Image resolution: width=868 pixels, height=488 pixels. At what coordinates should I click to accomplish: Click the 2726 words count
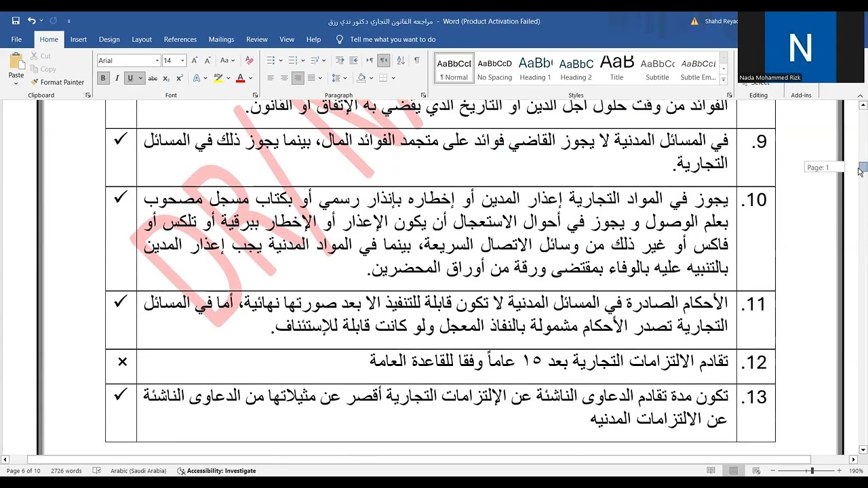pos(66,470)
